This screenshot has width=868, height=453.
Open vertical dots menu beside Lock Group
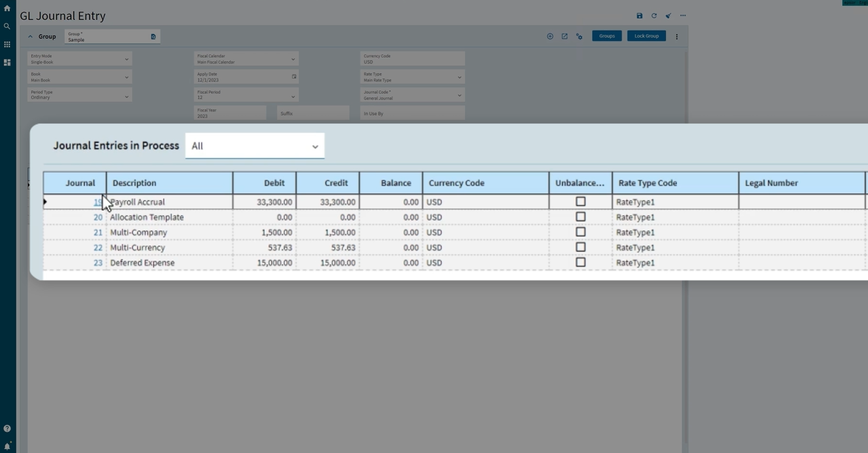pyautogui.click(x=677, y=36)
